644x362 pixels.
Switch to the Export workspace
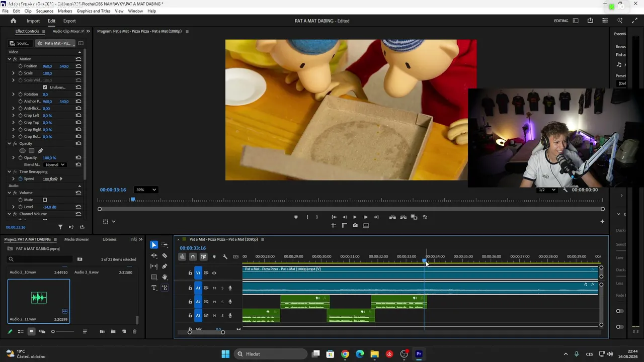pyautogui.click(x=69, y=21)
